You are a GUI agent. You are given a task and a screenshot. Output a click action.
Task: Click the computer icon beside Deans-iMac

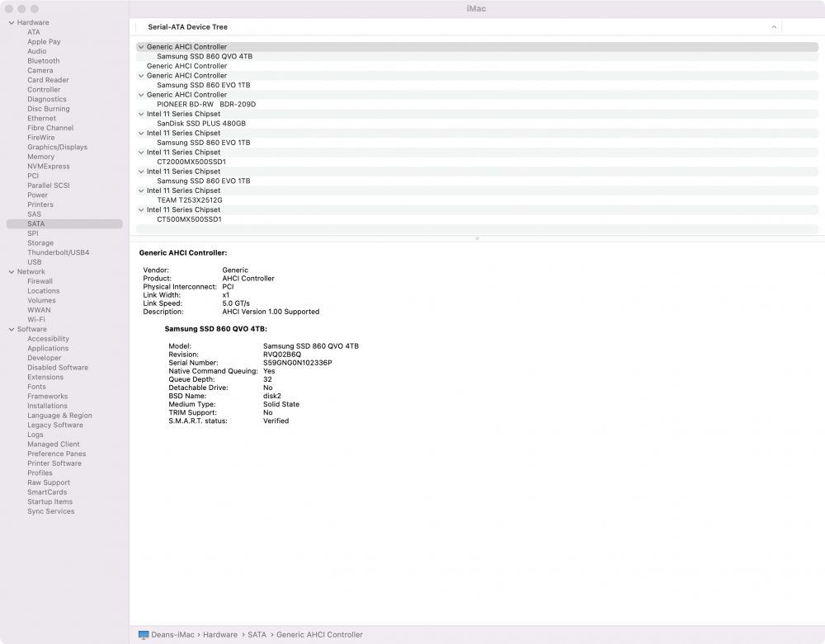point(143,635)
